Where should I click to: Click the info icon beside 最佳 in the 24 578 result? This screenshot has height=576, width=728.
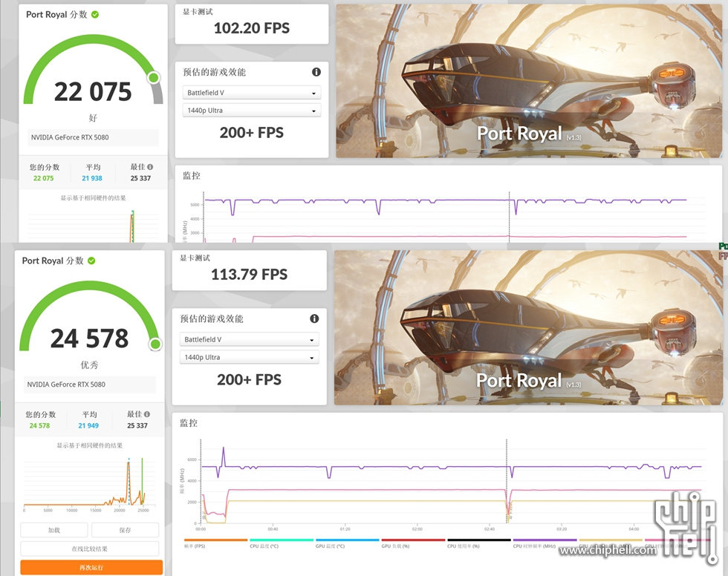tap(147, 414)
